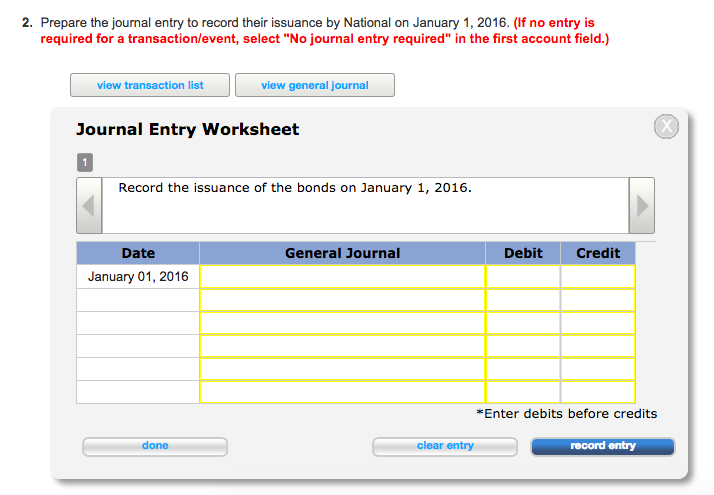The image size is (714, 495).
Task: Click the General Journal column header
Action: click(x=342, y=253)
